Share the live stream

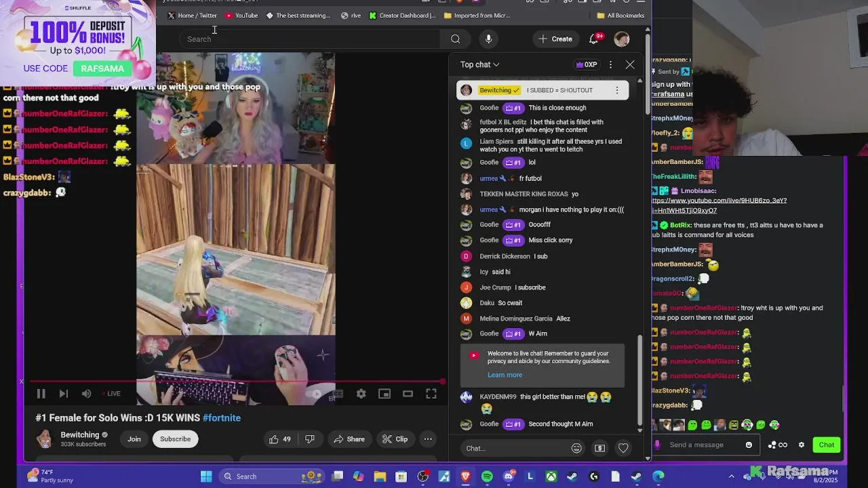click(x=349, y=439)
